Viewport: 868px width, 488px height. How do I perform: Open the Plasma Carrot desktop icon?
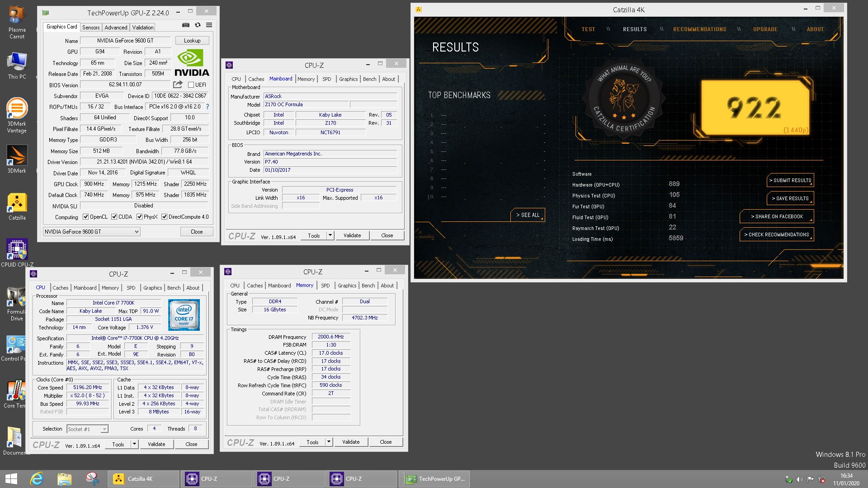point(17,23)
